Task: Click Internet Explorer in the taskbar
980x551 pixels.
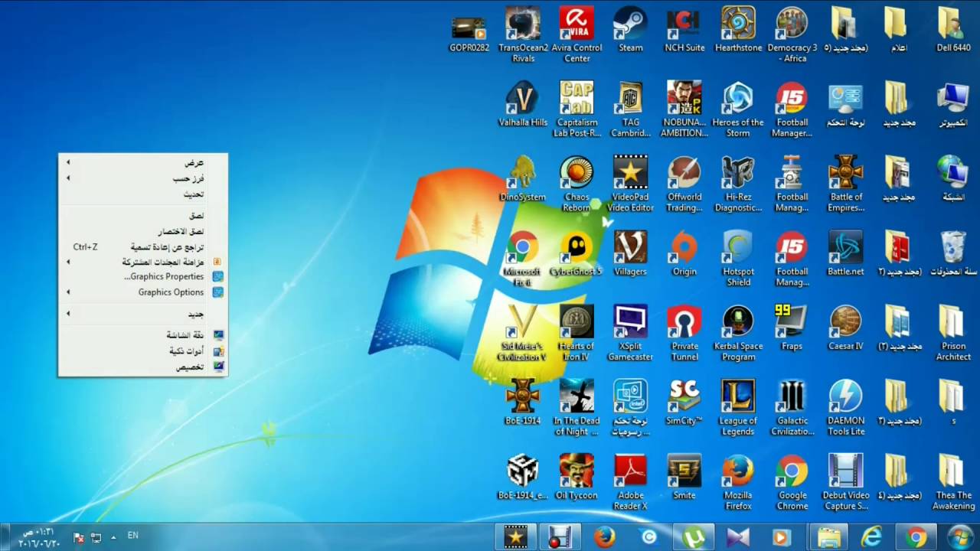Action: [x=872, y=537]
